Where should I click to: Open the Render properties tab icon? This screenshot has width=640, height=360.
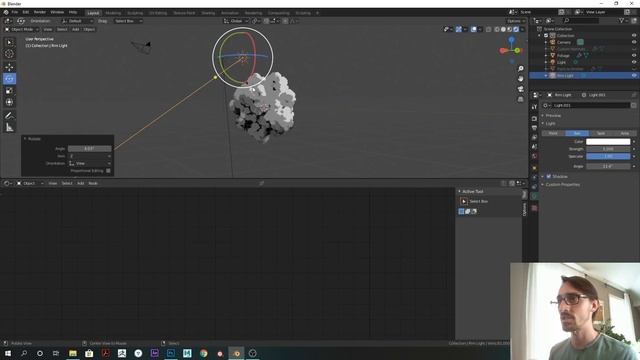[534, 118]
